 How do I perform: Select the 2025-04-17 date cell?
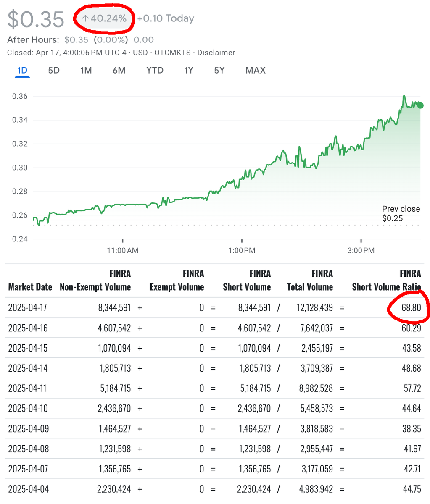[28, 308]
